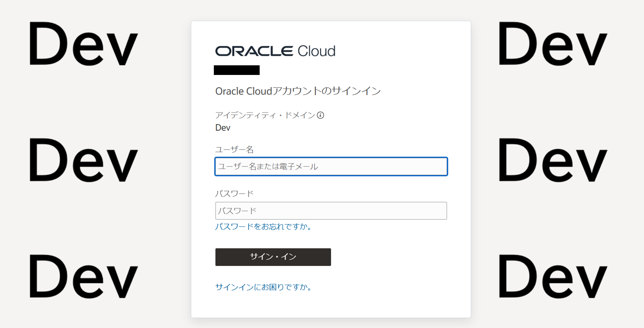Open the サインインにお困りですか help link
This screenshot has height=328, width=644.
(263, 287)
